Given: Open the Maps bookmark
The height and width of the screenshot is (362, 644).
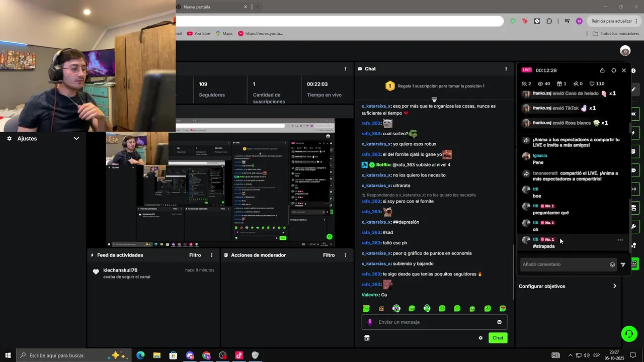Looking at the screenshot, I should [224, 34].
